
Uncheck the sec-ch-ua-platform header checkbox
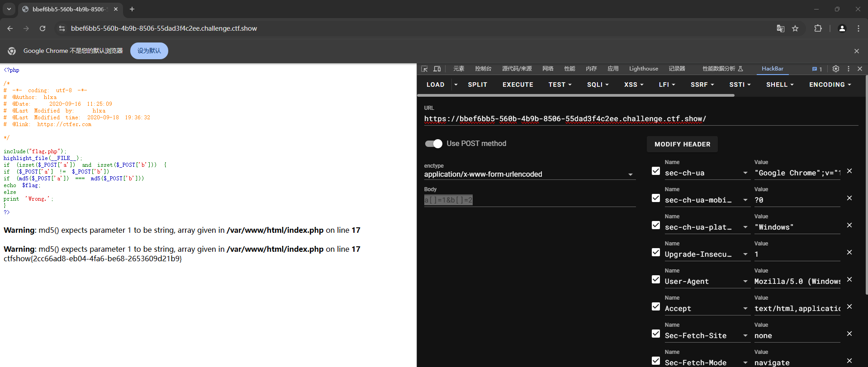(656, 225)
